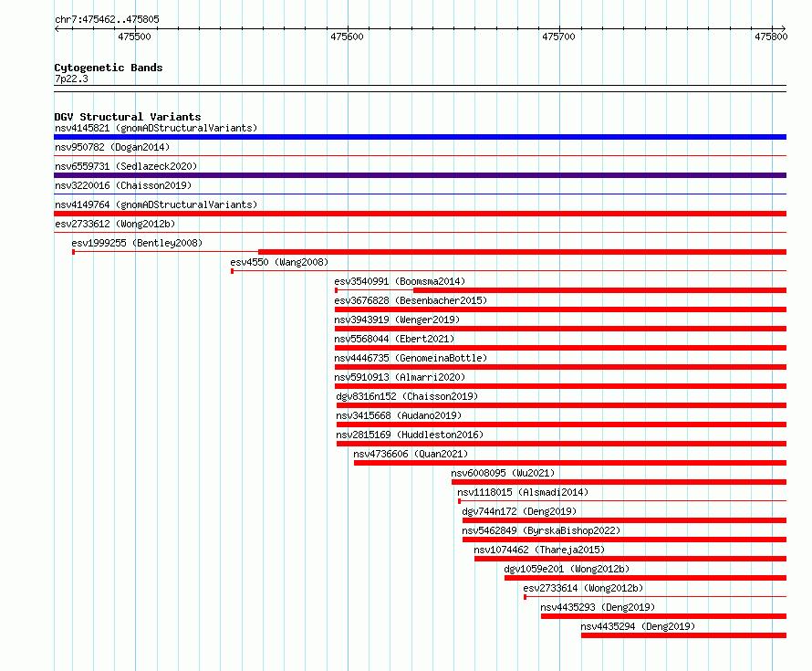Select dgv744n172 (Deng2019) label
This screenshot has height=671, width=812.
(x=519, y=511)
